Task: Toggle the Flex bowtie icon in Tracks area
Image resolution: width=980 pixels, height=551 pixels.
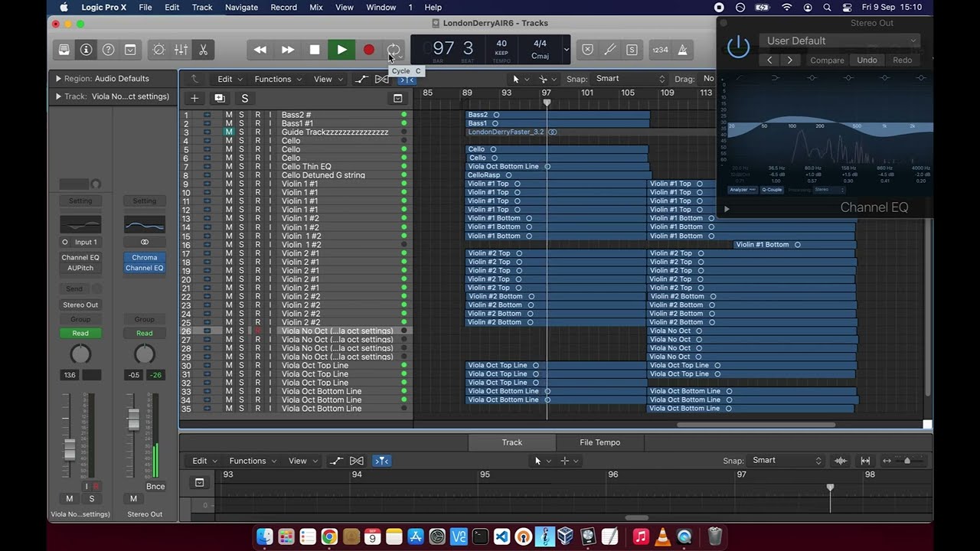Action: (381, 79)
